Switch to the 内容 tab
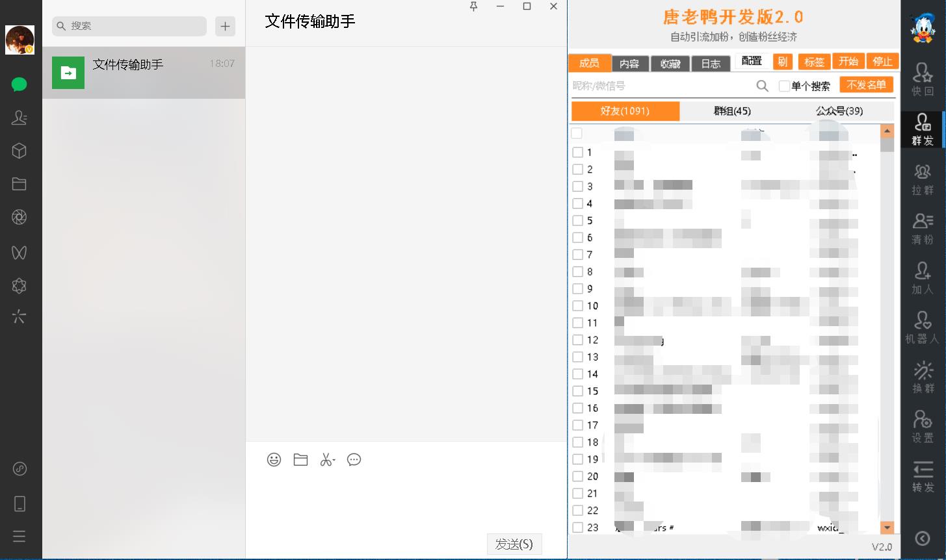 [629, 63]
